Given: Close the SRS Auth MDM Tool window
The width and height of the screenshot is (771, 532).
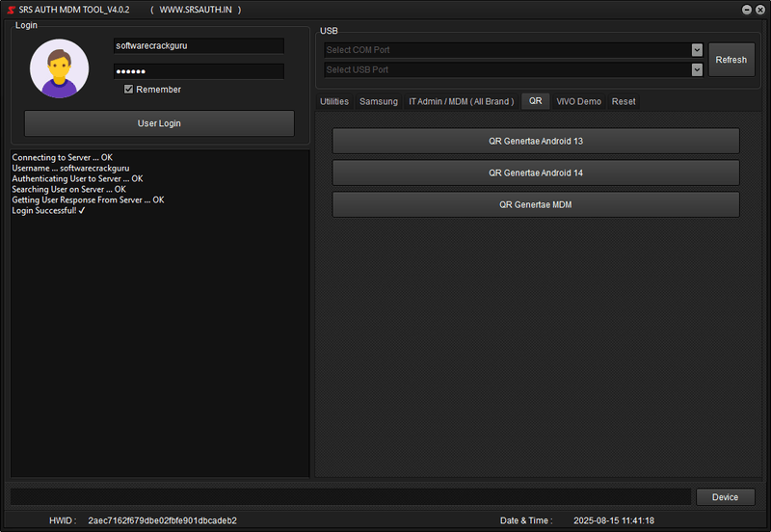Looking at the screenshot, I should pos(759,9).
